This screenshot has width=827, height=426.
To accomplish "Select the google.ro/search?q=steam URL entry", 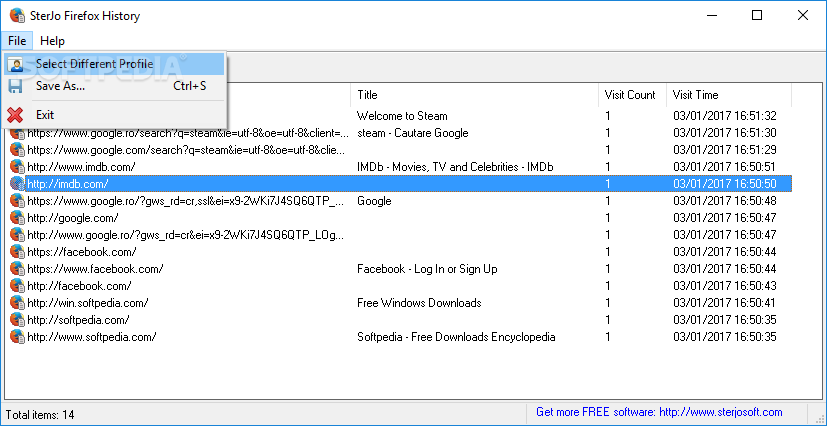I will [188, 133].
